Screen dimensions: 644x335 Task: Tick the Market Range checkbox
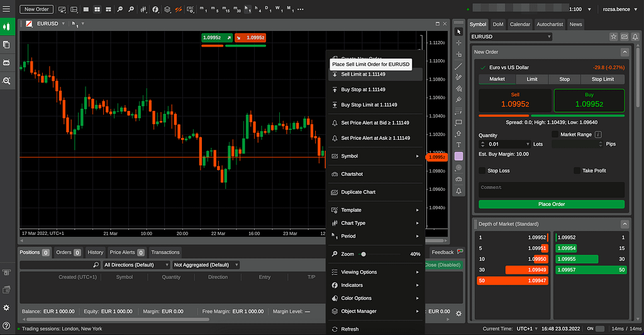(555, 134)
